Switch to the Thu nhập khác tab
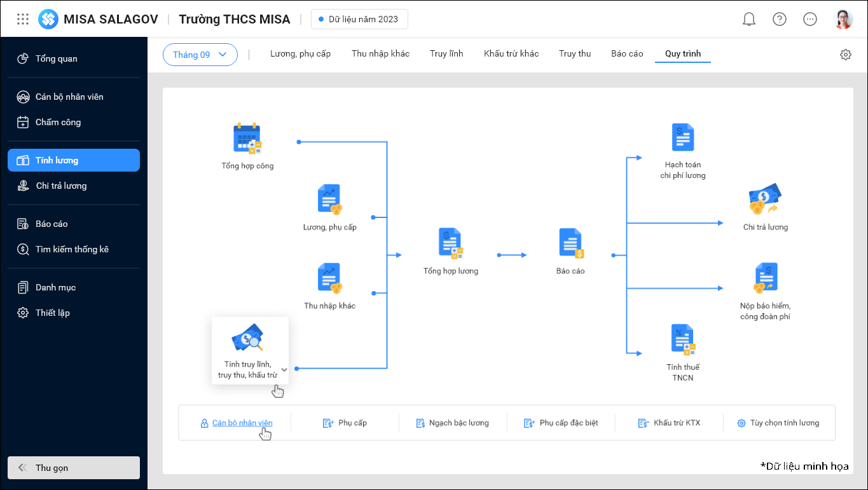The height and width of the screenshot is (490, 868). 381,54
